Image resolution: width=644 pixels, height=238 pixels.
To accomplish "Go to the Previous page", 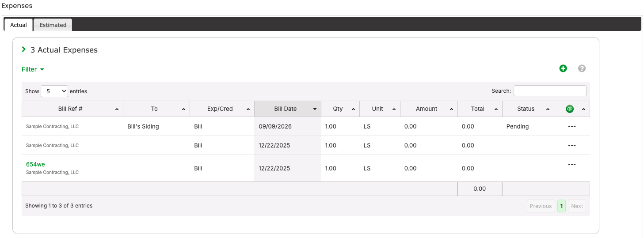I will 541,206.
